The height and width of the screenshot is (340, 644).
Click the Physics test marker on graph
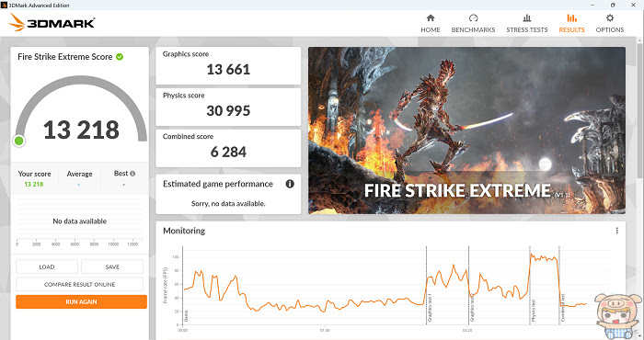click(533, 311)
